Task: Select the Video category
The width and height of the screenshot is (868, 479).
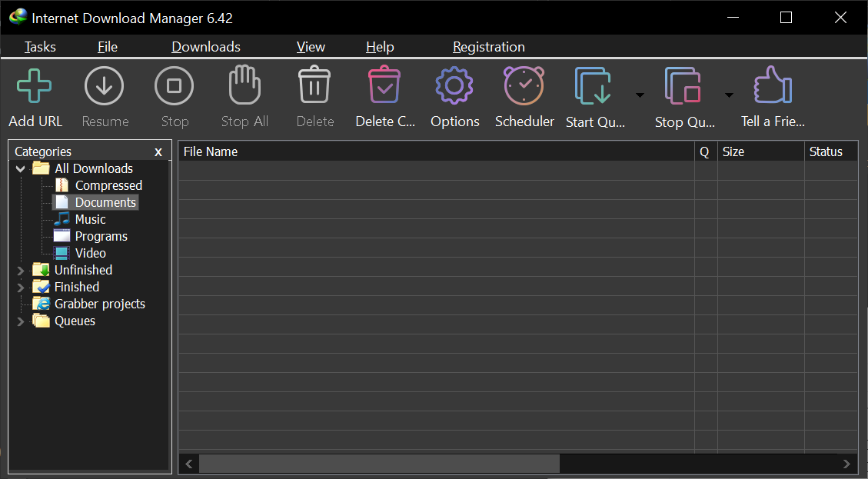Action: click(90, 253)
